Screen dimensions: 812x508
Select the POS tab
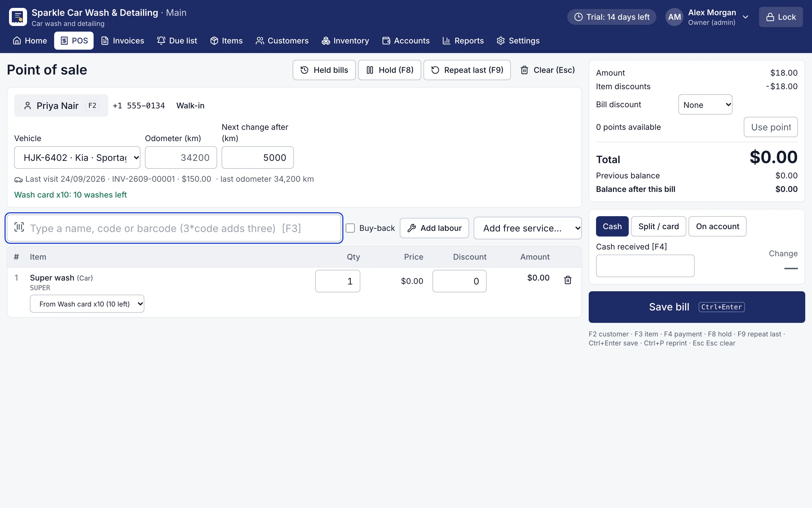74,41
